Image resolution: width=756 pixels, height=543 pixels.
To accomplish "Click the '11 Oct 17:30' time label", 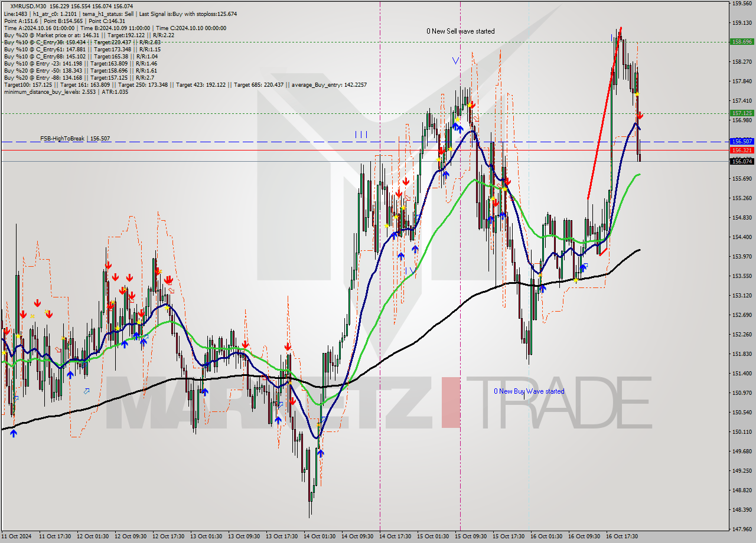I will pos(55,537).
